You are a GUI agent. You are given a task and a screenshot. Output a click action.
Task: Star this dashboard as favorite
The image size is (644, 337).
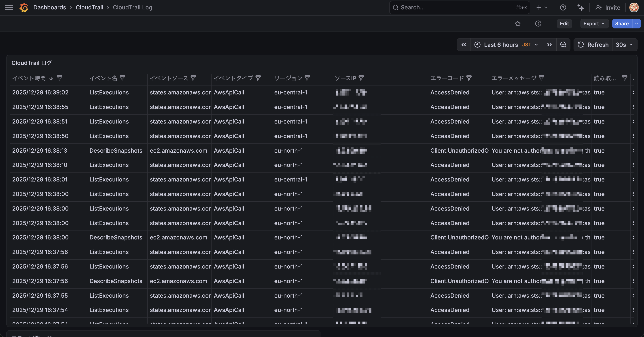(517, 23)
